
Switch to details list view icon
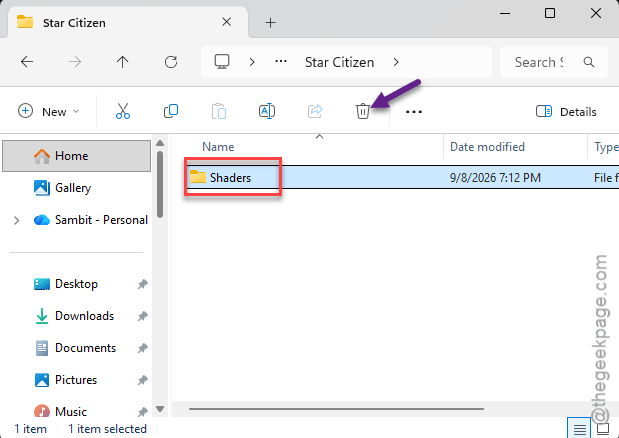click(x=579, y=429)
